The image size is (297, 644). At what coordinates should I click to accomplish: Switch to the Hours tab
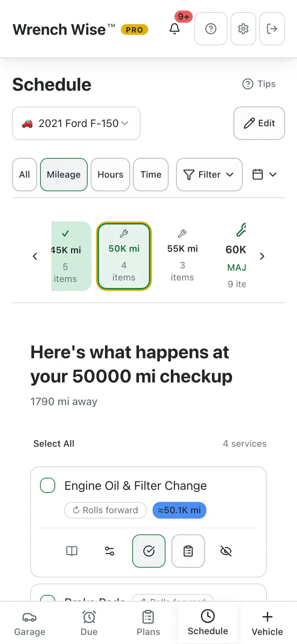pyautogui.click(x=110, y=175)
